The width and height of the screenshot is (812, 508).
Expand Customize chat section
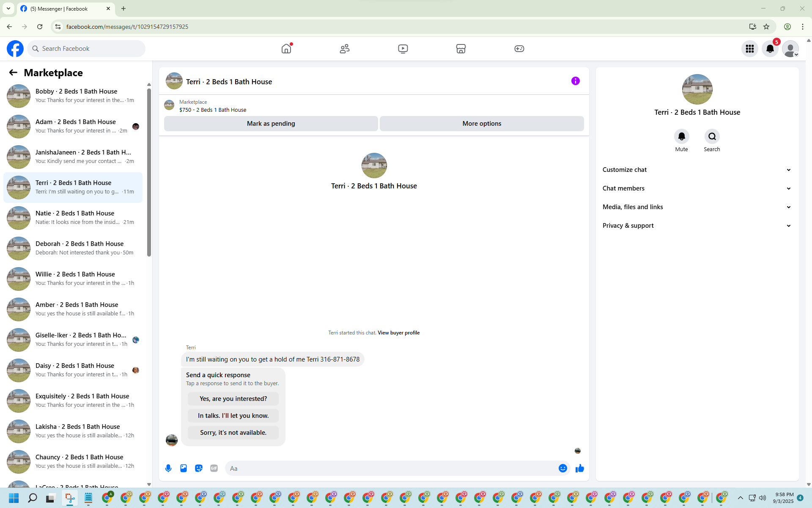pyautogui.click(x=697, y=170)
